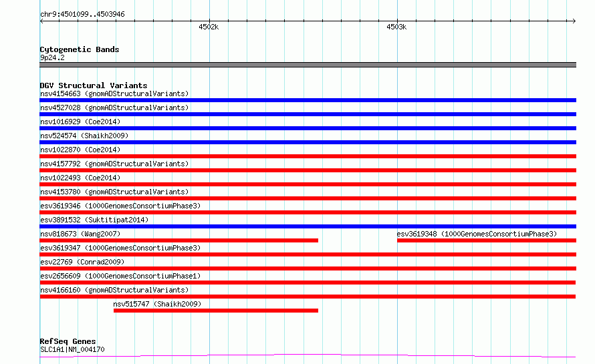
Task: Open esv2656609 (1000GenomesConsortiumPhase1) label
Action: pyautogui.click(x=120, y=276)
